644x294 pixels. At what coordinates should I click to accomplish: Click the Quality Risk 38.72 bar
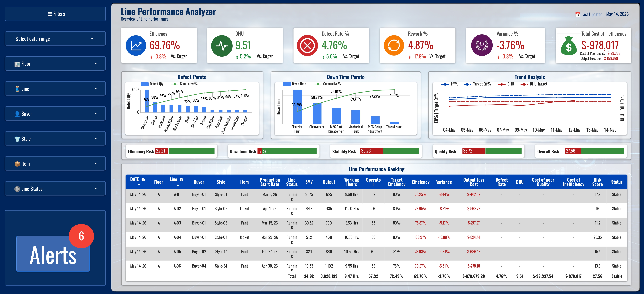coord(492,151)
